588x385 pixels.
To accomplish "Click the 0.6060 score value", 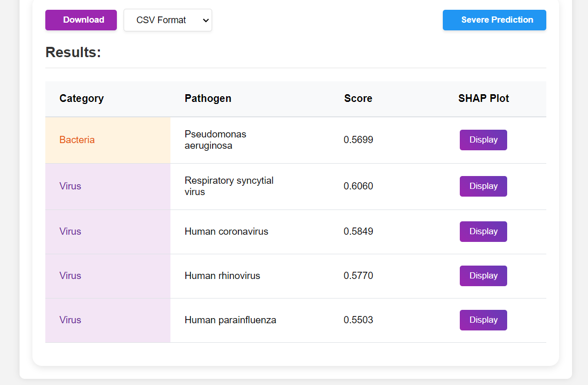I will pos(358,186).
